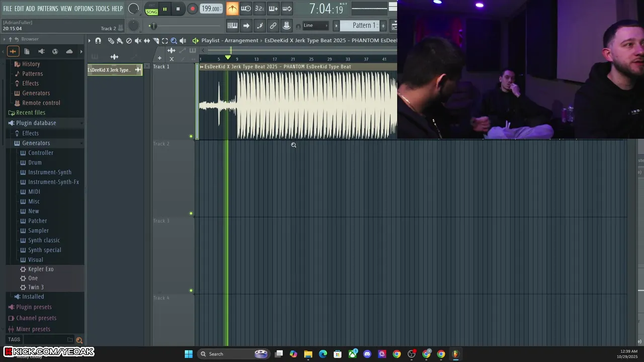Open the PATTERNS menu

tap(48, 9)
